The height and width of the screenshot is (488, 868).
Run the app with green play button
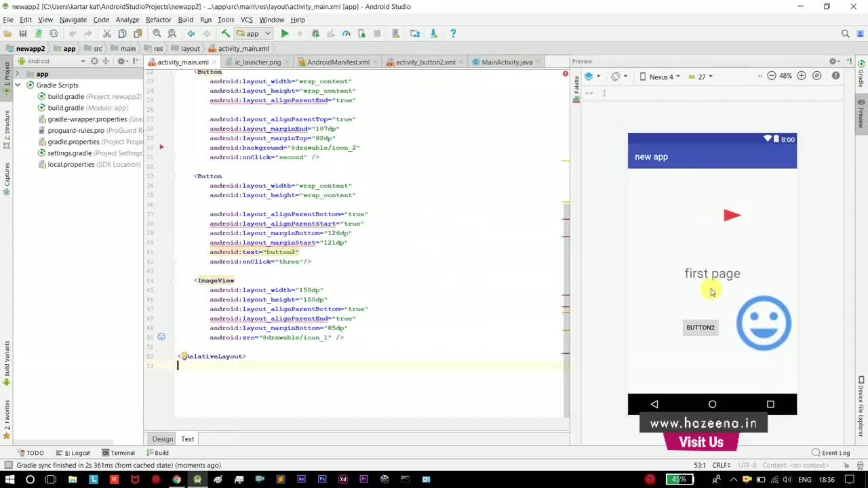click(285, 33)
